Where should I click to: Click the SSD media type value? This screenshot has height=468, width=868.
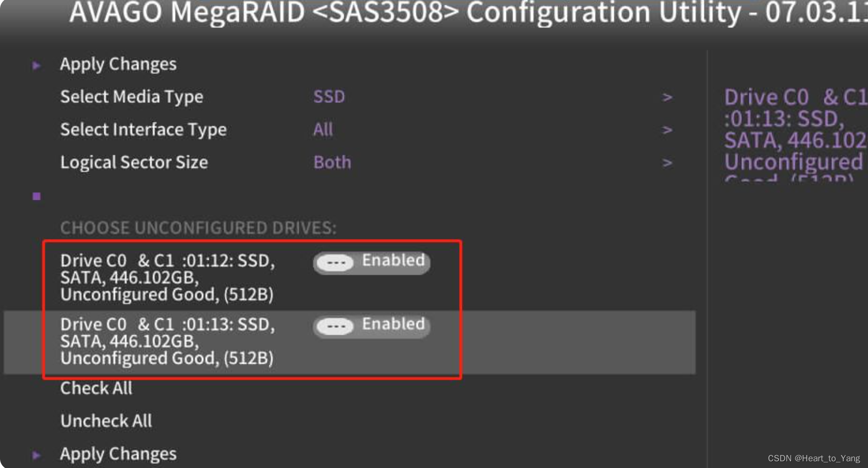point(329,97)
